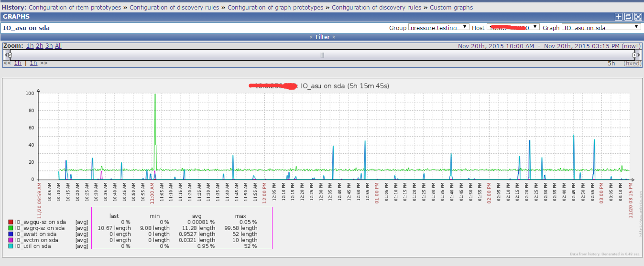
Task: Click the 12:00 PM label on time axis
Action: coord(263,194)
